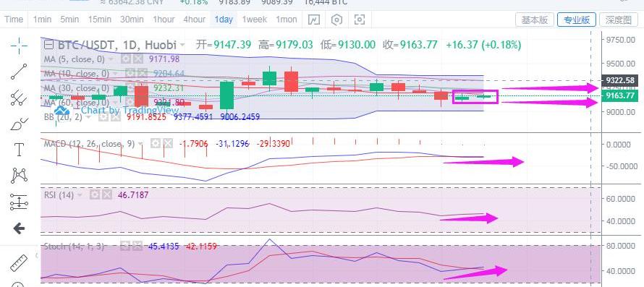Open the Huobi symbol dropdown arrow
The image size is (644, 287).
point(182,44)
